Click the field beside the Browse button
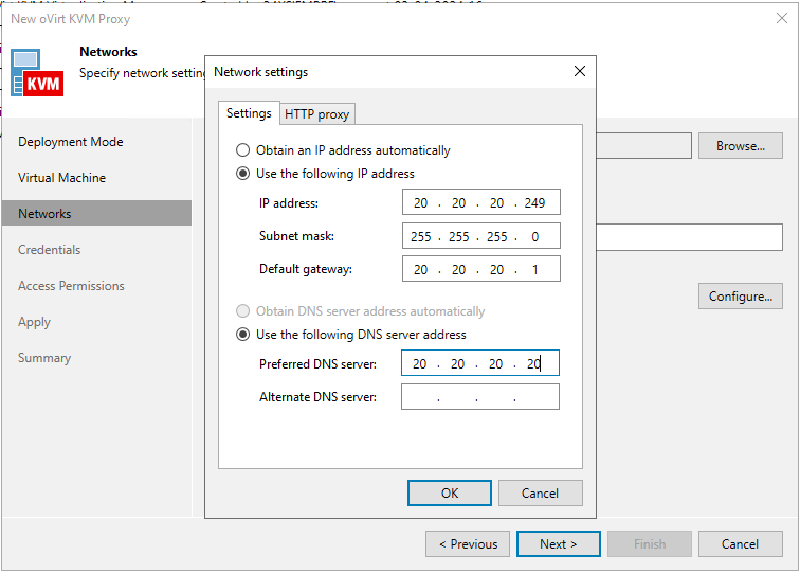This screenshot has width=800, height=574. 644,146
